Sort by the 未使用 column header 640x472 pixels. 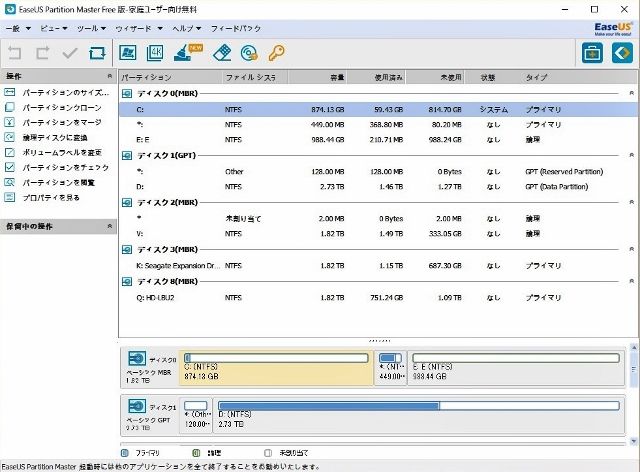(x=435, y=77)
